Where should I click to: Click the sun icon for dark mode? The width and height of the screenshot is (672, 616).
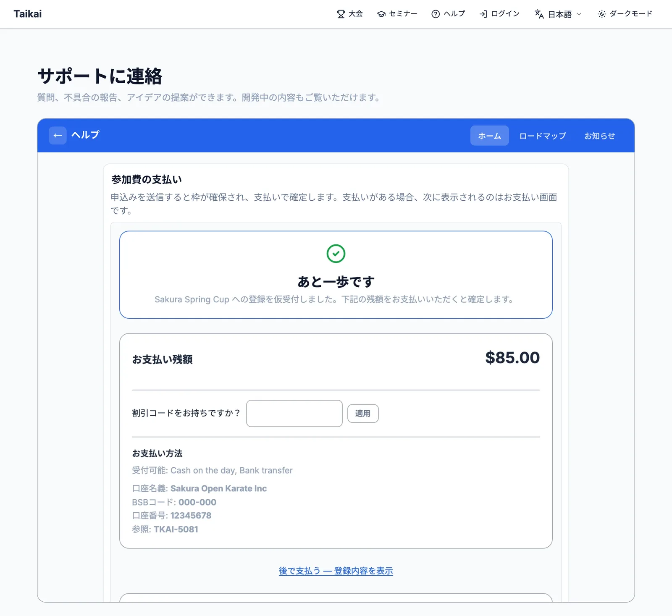[x=602, y=14]
